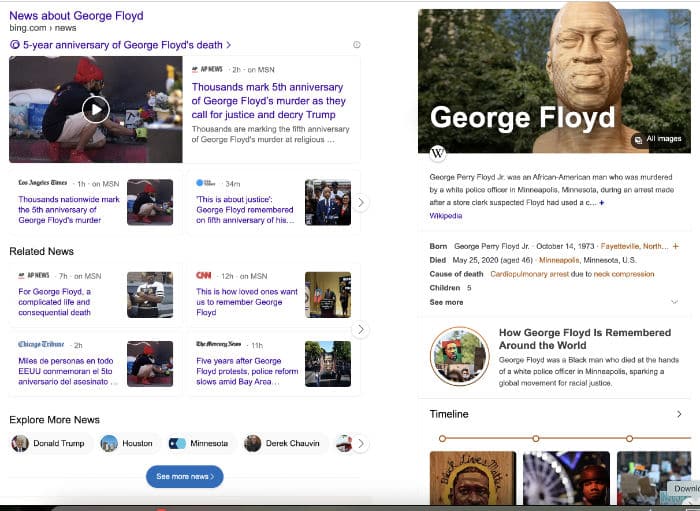The image size is (700, 511).
Task: Click the 'Related News' heading
Action: click(42, 251)
